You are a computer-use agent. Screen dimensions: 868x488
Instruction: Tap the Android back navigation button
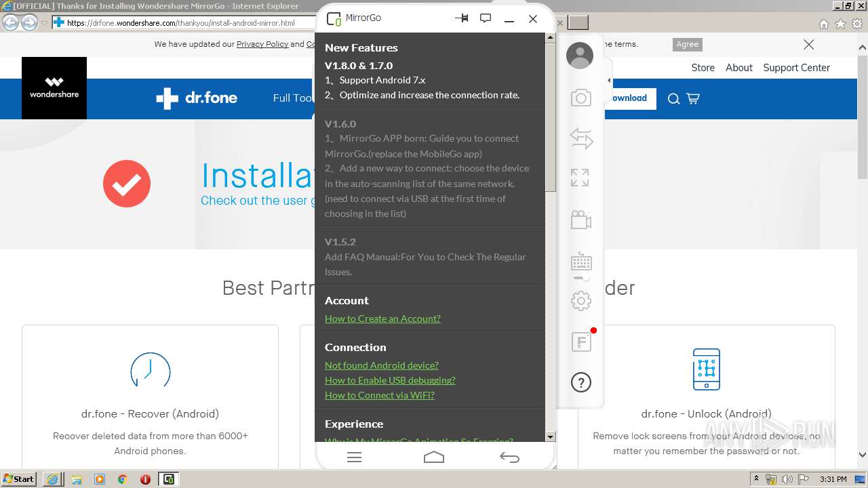pyautogui.click(x=509, y=457)
